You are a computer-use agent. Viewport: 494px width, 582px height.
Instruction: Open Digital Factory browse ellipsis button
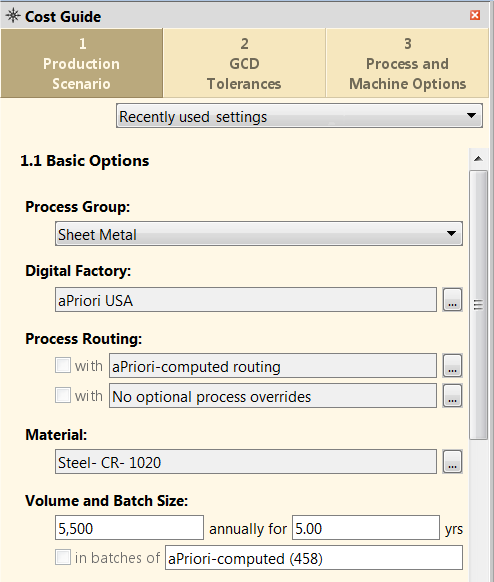452,300
